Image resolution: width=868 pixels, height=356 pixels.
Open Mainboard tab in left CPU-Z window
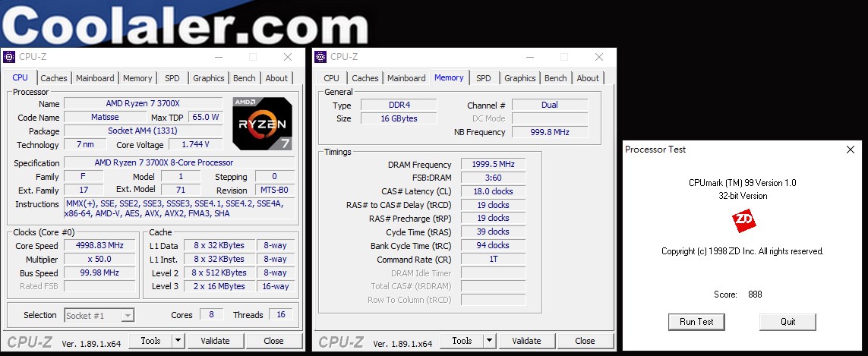[x=95, y=78]
